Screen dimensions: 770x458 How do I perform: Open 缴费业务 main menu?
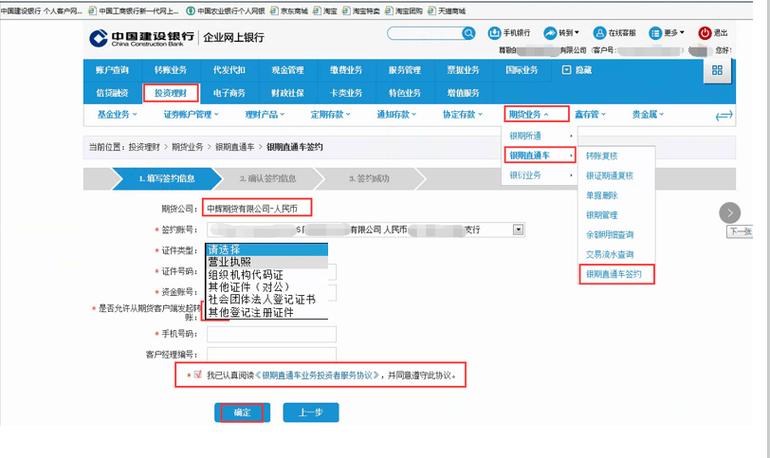tap(346, 70)
